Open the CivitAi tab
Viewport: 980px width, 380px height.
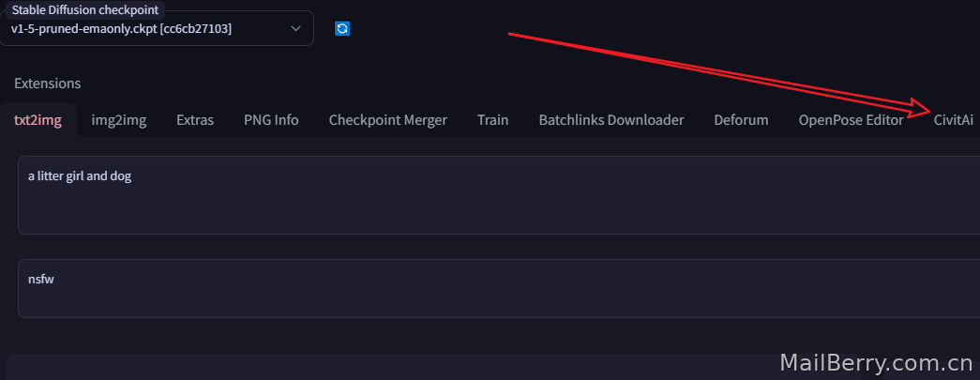click(953, 120)
